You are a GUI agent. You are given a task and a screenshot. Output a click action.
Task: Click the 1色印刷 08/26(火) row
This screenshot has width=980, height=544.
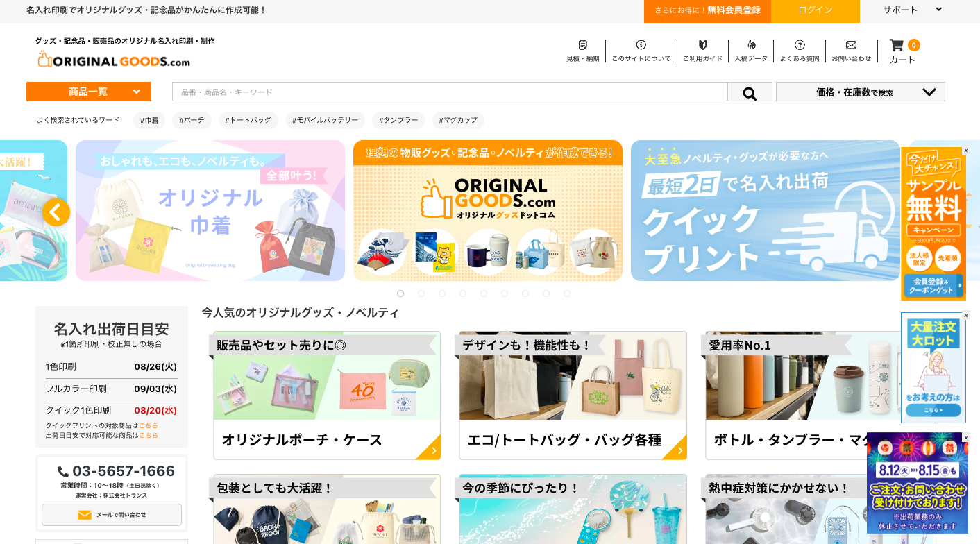112,366
